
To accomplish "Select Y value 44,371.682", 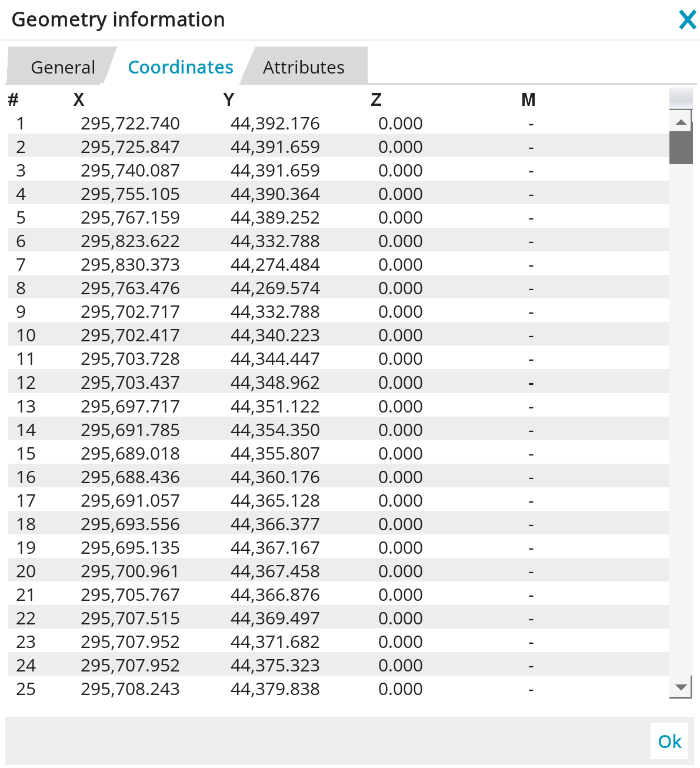I will (x=275, y=642).
